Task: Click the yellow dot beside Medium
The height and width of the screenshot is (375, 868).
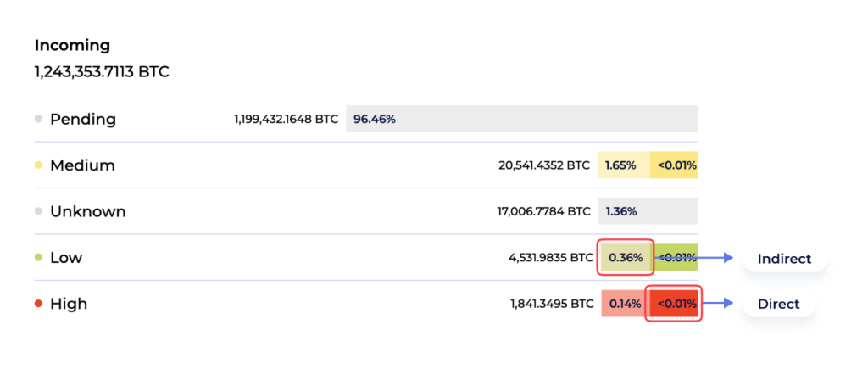Action: [38, 165]
